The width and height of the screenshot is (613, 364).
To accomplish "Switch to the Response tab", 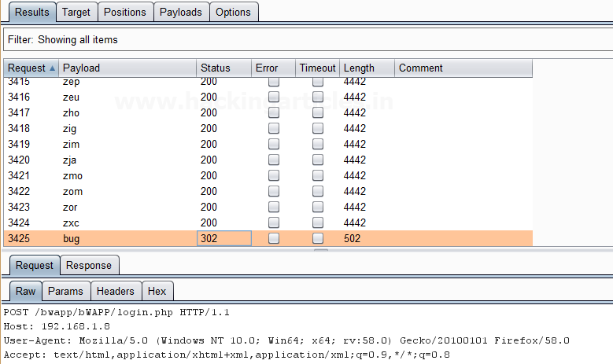I will (x=89, y=266).
